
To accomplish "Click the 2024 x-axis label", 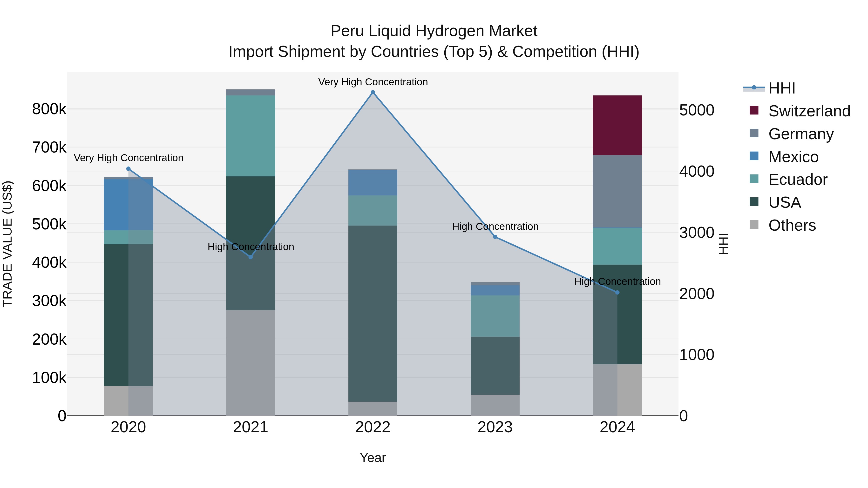I will pyautogui.click(x=617, y=427).
